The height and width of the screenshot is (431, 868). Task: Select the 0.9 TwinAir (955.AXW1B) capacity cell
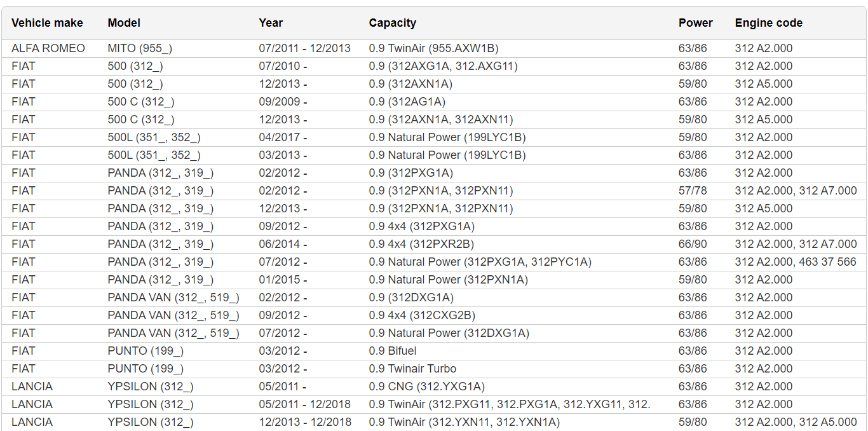tap(433, 48)
